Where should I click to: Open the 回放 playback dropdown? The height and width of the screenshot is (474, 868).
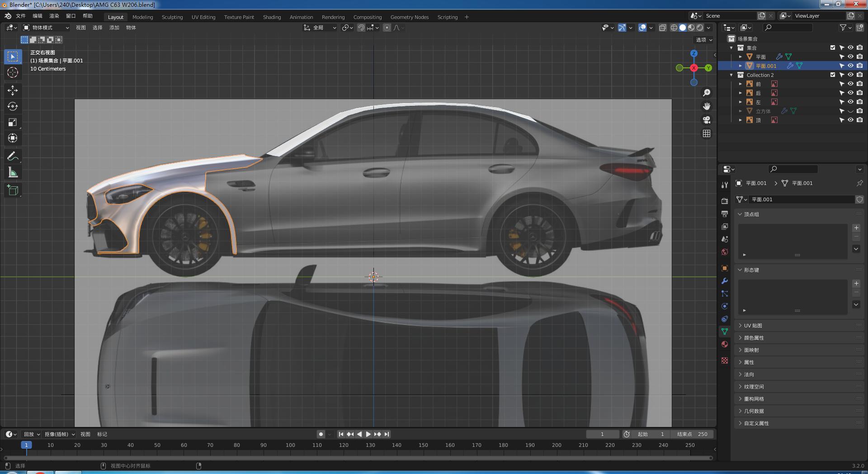pos(32,434)
